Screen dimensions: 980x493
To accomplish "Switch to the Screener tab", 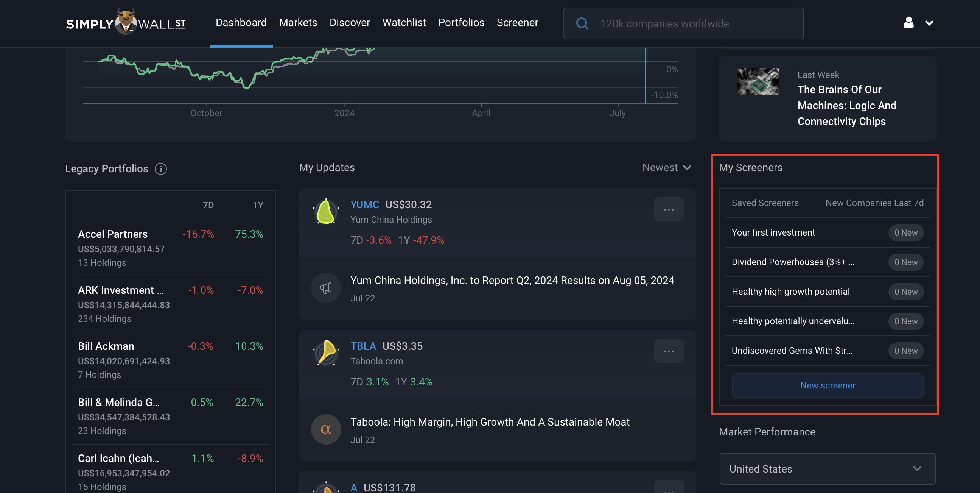I will tap(517, 23).
